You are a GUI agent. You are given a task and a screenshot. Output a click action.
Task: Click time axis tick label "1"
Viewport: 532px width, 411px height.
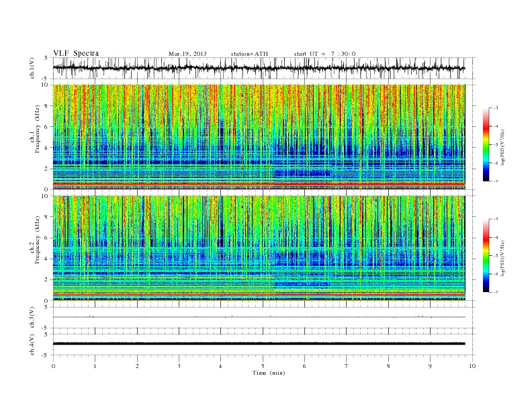[x=95, y=366]
